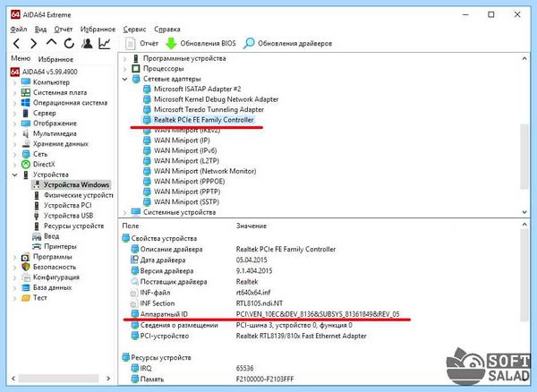Click Обновления BIOS green arrow button
This screenshot has height=392, width=537.
(x=200, y=44)
